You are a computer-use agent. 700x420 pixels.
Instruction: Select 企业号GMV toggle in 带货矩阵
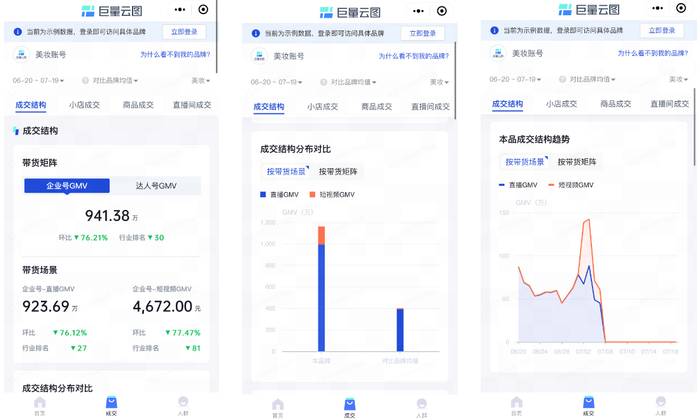(x=67, y=186)
